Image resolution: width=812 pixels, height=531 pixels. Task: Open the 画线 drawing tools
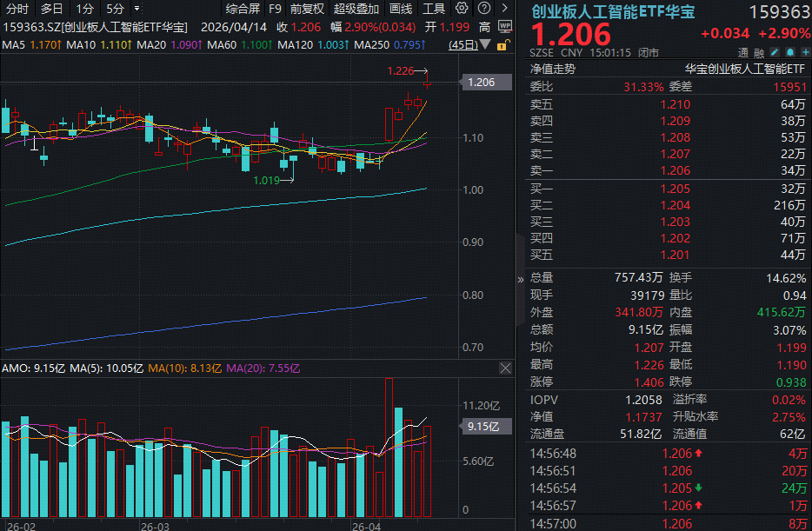pyautogui.click(x=401, y=9)
